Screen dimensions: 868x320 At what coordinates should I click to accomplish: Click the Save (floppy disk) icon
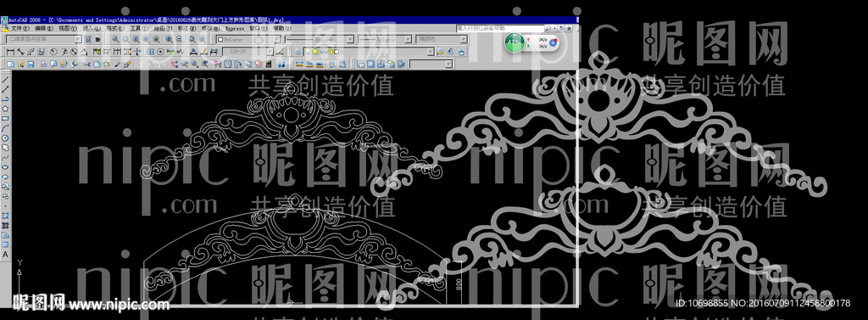31,65
